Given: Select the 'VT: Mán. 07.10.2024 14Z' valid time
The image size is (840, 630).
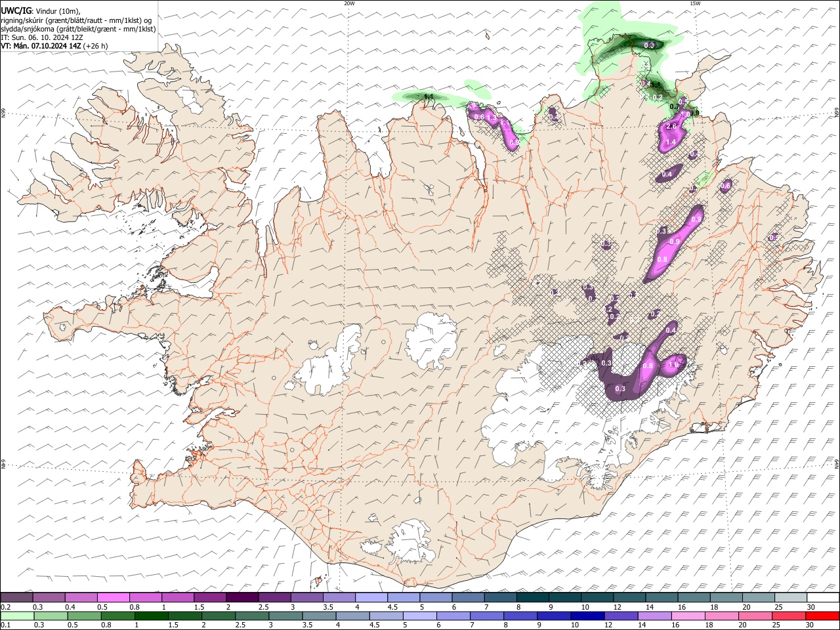Looking at the screenshot, I should [x=41, y=46].
